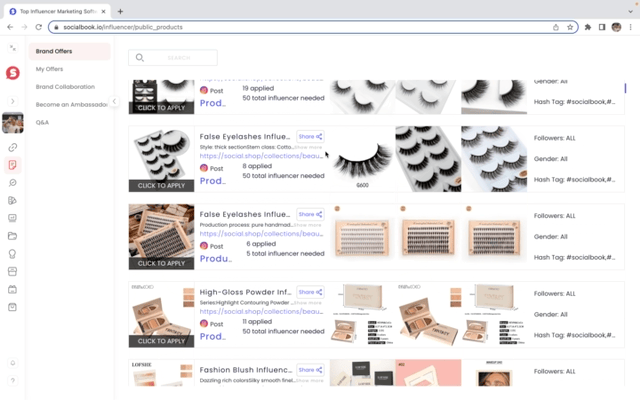Share the eyelashes offer with 8 applied
This screenshot has height=400, width=640.
tap(310, 136)
